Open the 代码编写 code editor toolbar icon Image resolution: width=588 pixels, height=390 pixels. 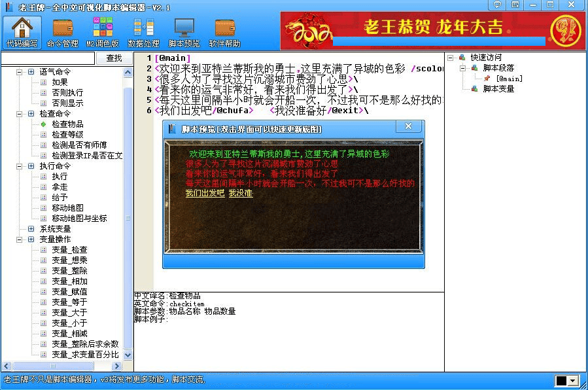[x=22, y=32]
